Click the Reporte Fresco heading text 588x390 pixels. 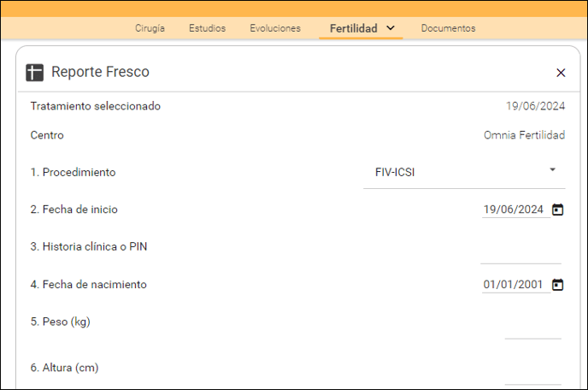click(100, 72)
